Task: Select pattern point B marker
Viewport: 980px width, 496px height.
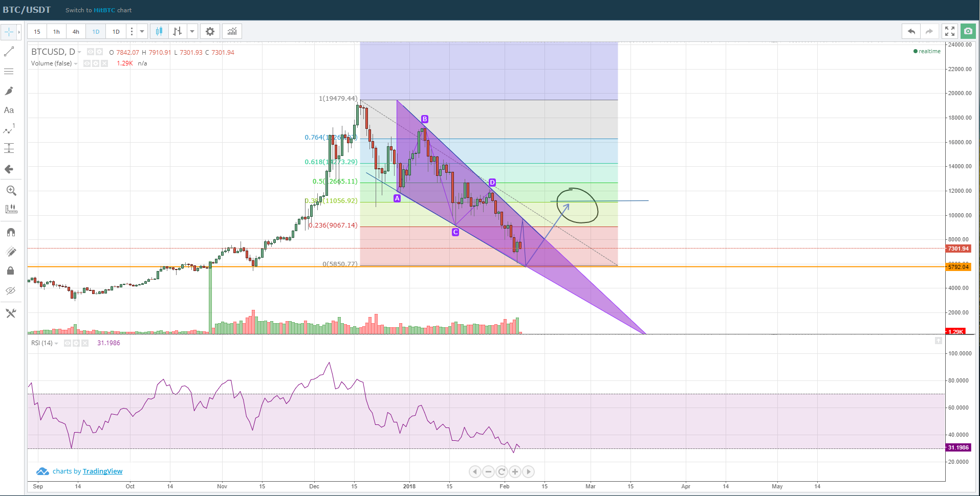Action: pos(425,119)
